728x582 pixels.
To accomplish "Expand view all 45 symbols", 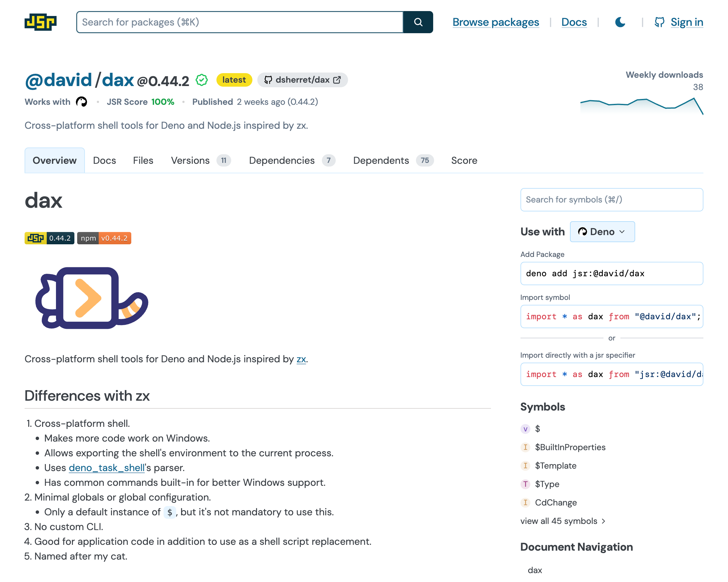I will 559,521.
